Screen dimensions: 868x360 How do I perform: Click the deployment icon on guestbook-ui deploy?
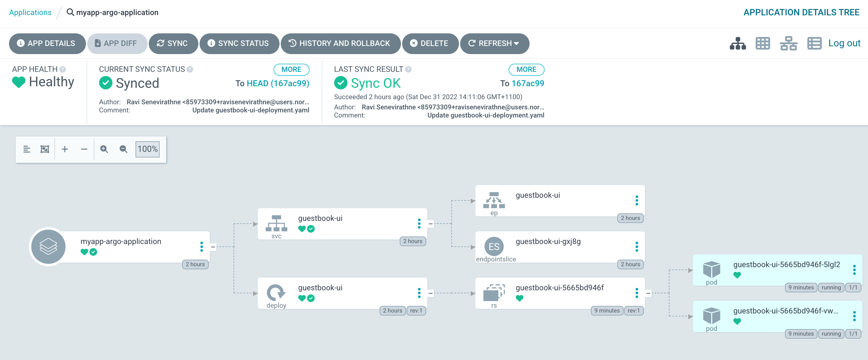[x=276, y=292]
